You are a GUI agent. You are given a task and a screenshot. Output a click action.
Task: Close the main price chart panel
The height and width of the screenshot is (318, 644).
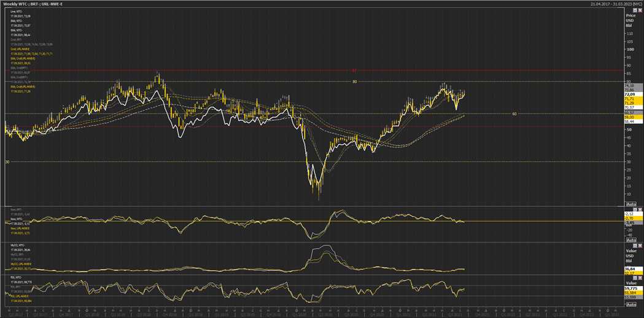point(640,10)
